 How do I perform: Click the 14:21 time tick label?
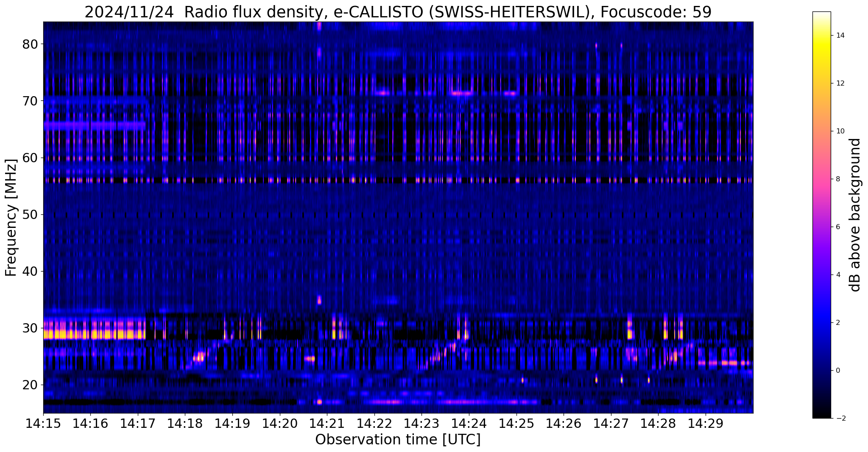tap(327, 424)
